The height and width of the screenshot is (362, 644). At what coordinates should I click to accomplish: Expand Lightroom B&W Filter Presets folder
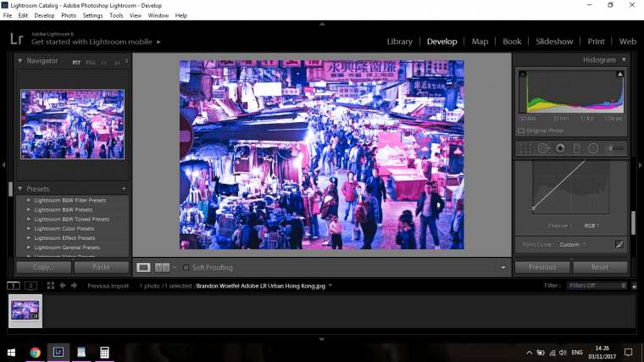pyautogui.click(x=29, y=201)
